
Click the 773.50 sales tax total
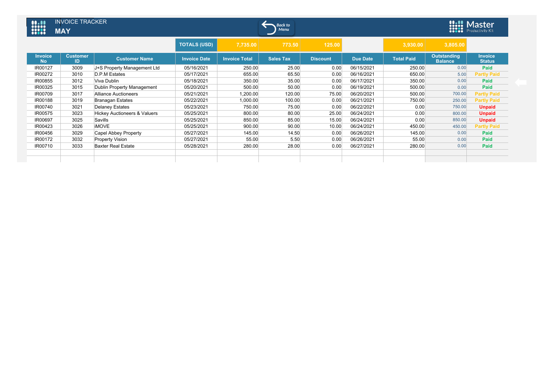pos(279,45)
